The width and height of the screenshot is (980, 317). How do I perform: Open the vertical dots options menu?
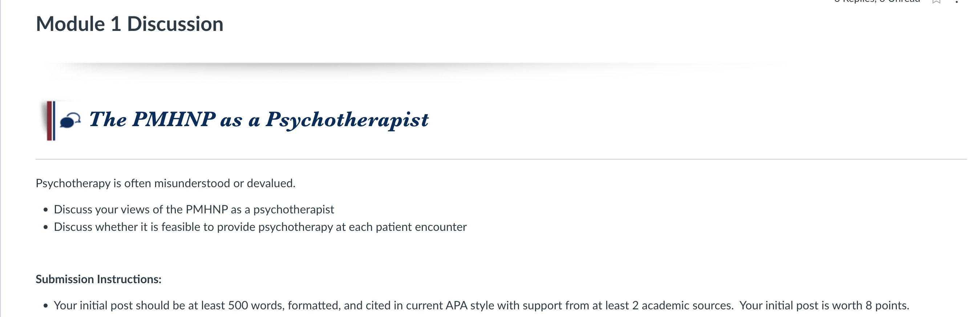(x=956, y=1)
